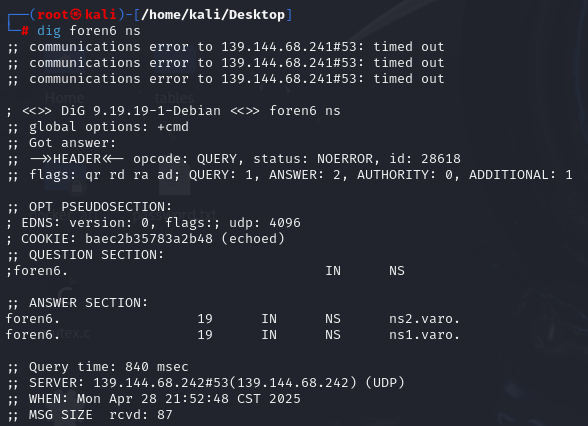Click the first timed out error line
This screenshot has height=426, width=588.
pos(226,46)
